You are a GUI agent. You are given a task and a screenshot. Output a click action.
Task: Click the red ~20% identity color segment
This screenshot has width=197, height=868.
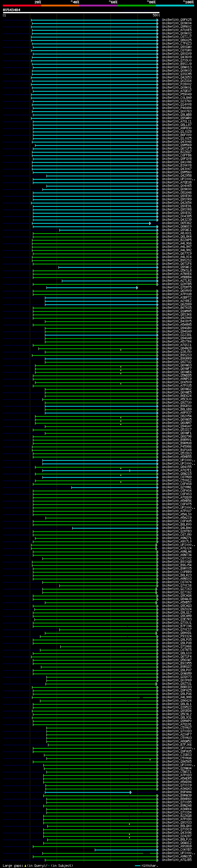click(22, 6)
